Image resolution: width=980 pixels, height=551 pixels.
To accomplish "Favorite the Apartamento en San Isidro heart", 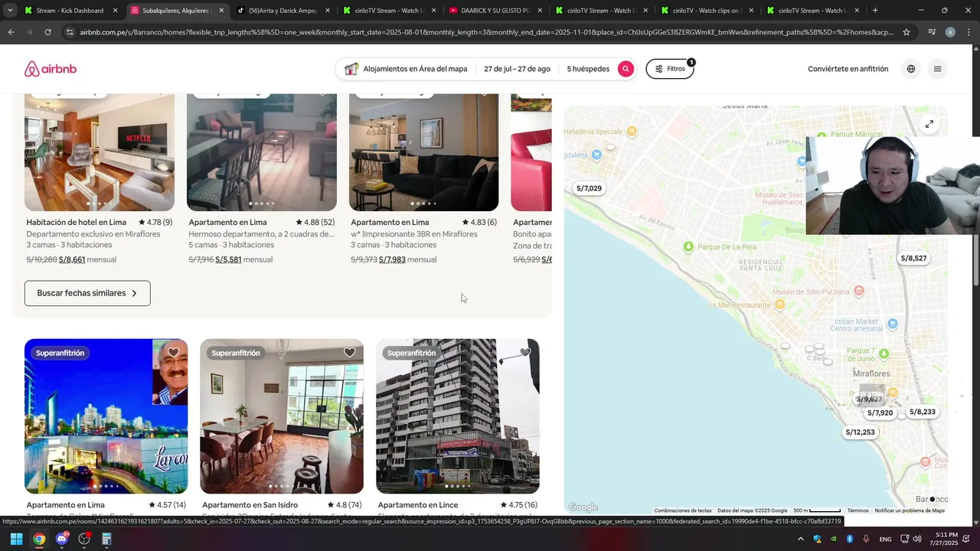I will click(349, 353).
